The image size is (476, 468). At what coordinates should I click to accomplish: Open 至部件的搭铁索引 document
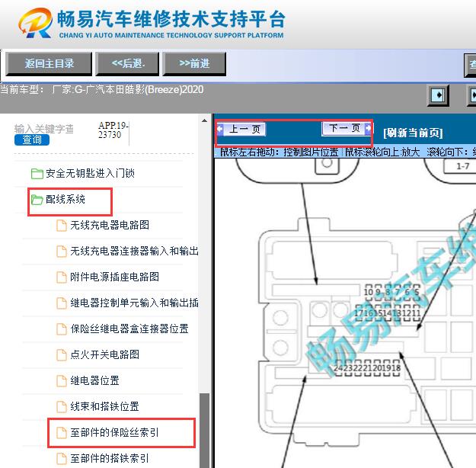(110, 458)
